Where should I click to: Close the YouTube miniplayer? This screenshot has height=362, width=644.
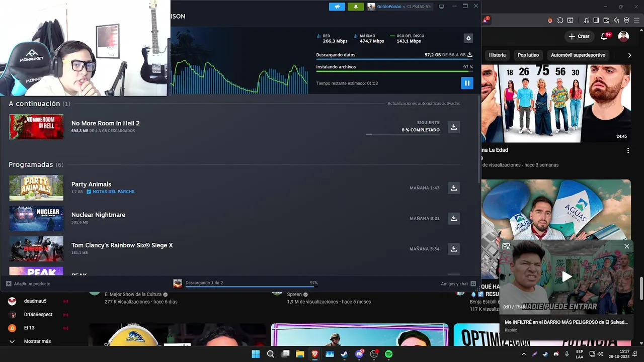(x=626, y=246)
